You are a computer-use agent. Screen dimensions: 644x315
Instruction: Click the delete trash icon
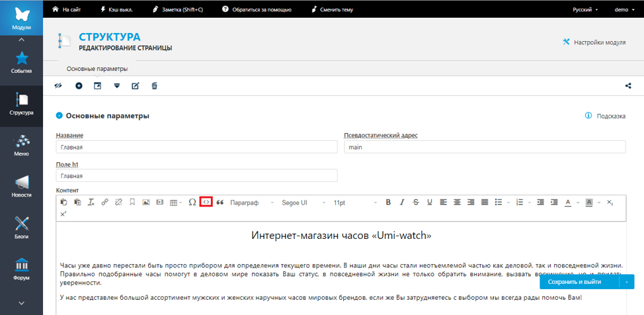(154, 86)
